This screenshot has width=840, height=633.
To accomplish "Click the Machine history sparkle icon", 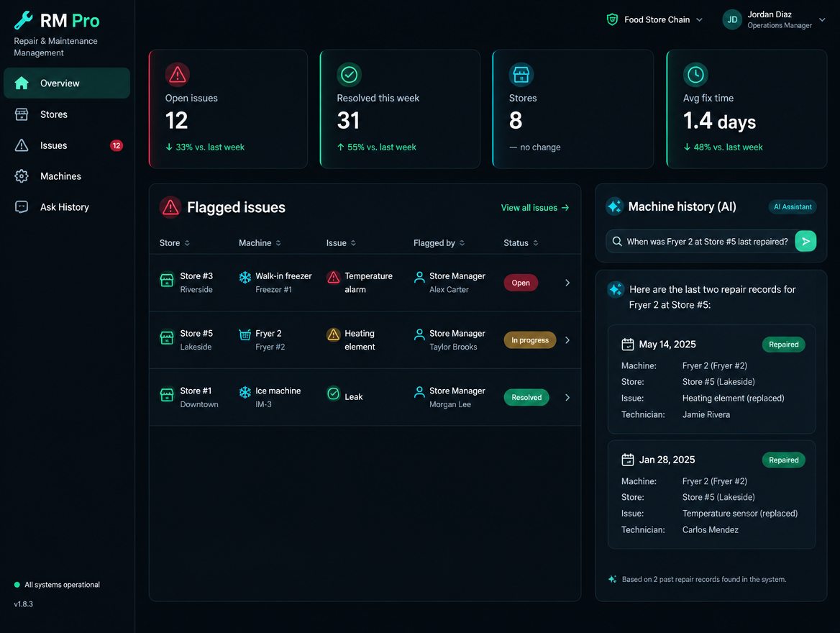I will 614,206.
